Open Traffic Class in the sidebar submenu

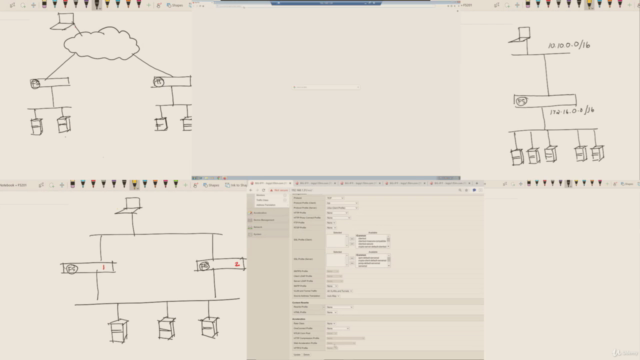[262, 200]
